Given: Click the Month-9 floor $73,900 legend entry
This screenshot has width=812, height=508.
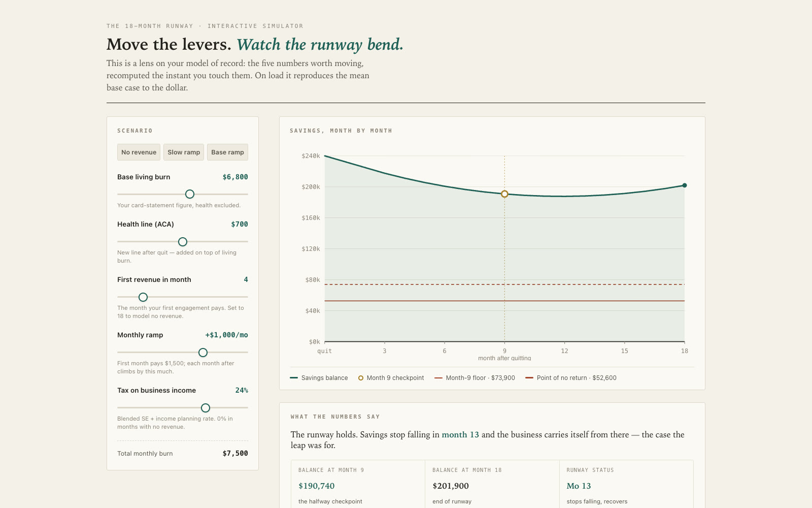Looking at the screenshot, I should (x=475, y=378).
